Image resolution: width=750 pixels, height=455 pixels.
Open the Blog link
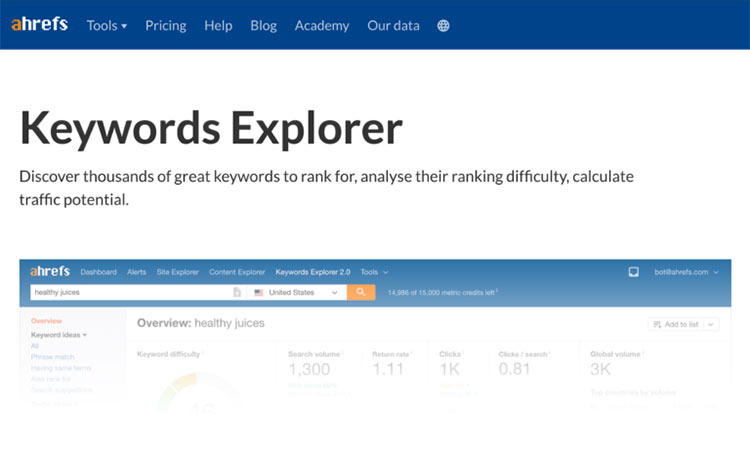click(x=264, y=25)
